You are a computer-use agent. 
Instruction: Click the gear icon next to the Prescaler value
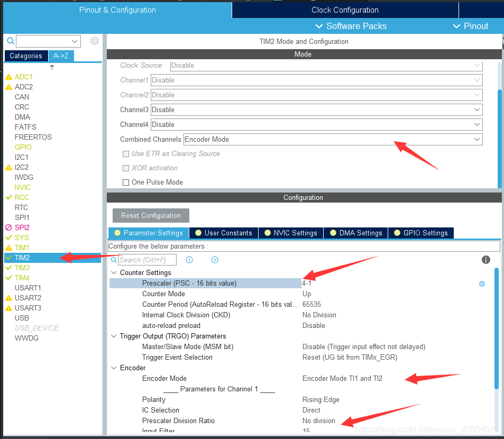click(x=482, y=284)
